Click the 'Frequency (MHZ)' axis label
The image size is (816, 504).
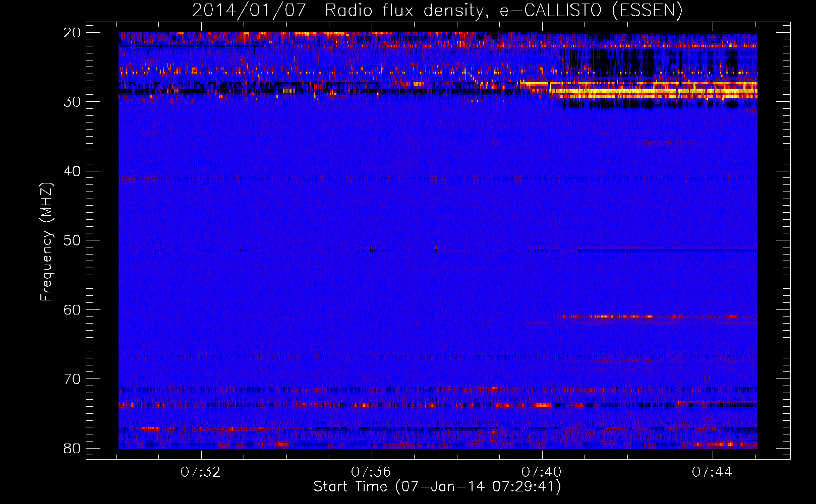click(x=46, y=242)
